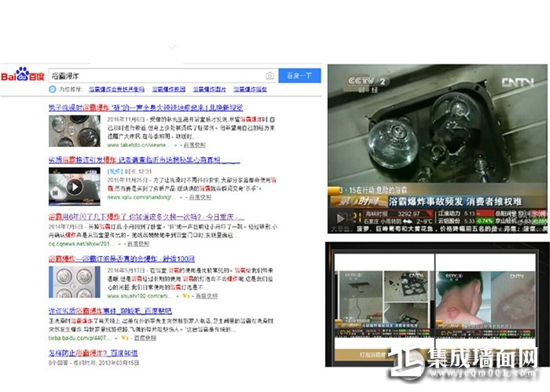550x392 pixels.
Task: Expand dropdown arrow after tieba.baidu.com URL
Action: pos(116,338)
